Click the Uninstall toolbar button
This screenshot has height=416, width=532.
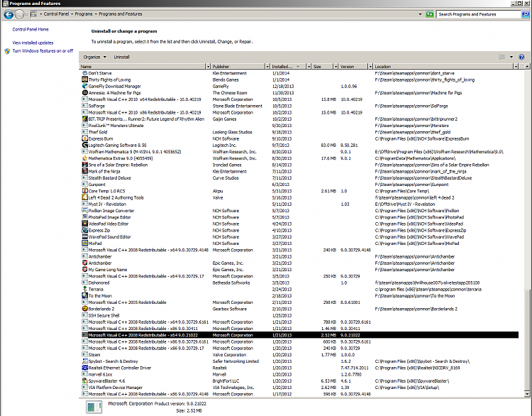[121, 57]
